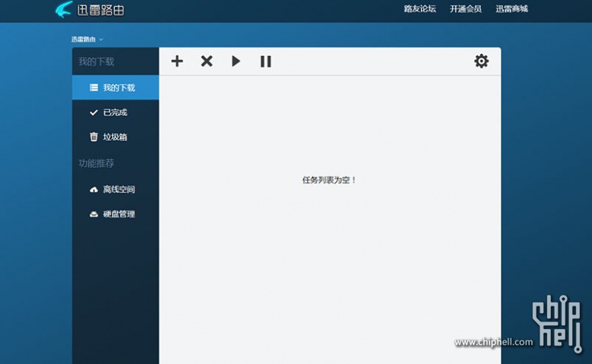Image resolution: width=592 pixels, height=364 pixels.
Task: Pause downloads with the pause icon
Action: coord(266,62)
